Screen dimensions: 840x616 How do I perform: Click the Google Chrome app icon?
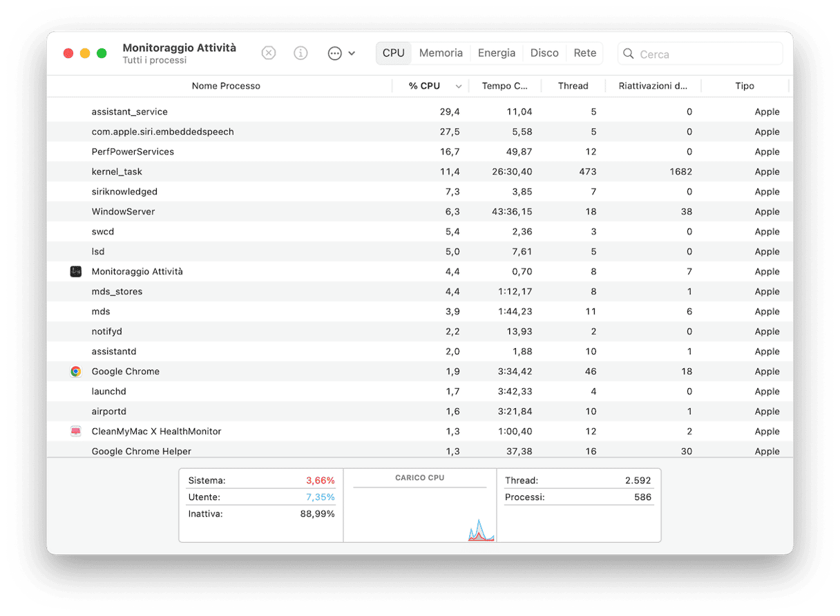(x=76, y=372)
